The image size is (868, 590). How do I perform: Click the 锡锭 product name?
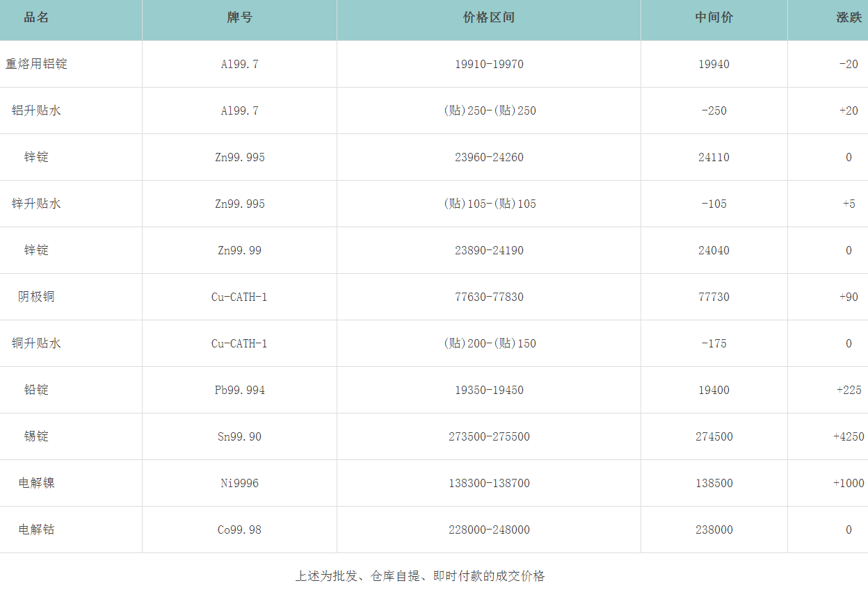[36, 436]
